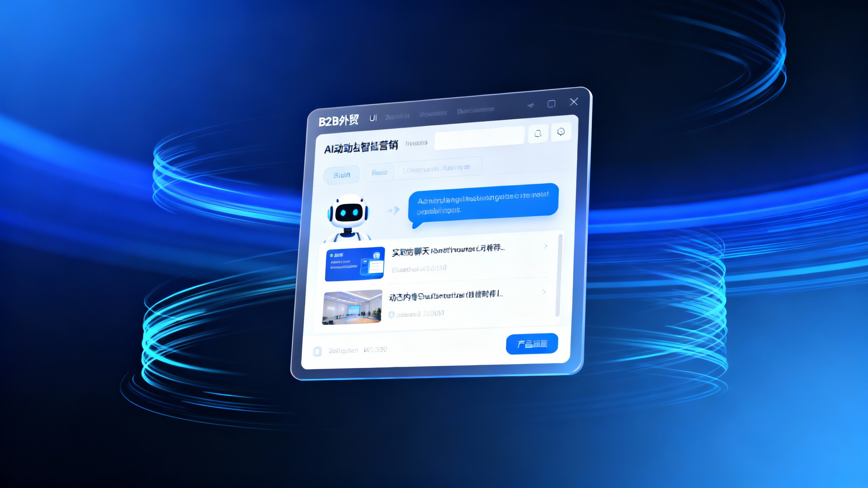Minimize the window using title bar icon
Viewport: 868px width, 488px height.
coord(531,105)
